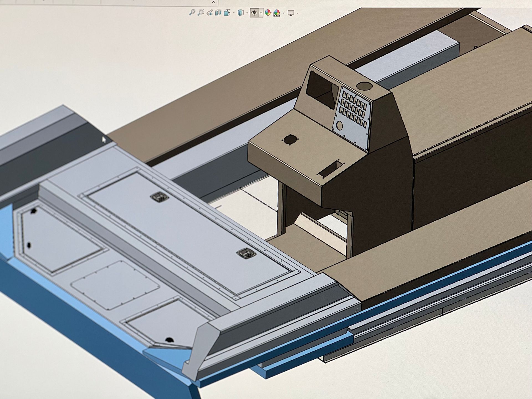This screenshot has width=532, height=399.
Task: Click the View Settings monitor icon
Action: pos(291,12)
